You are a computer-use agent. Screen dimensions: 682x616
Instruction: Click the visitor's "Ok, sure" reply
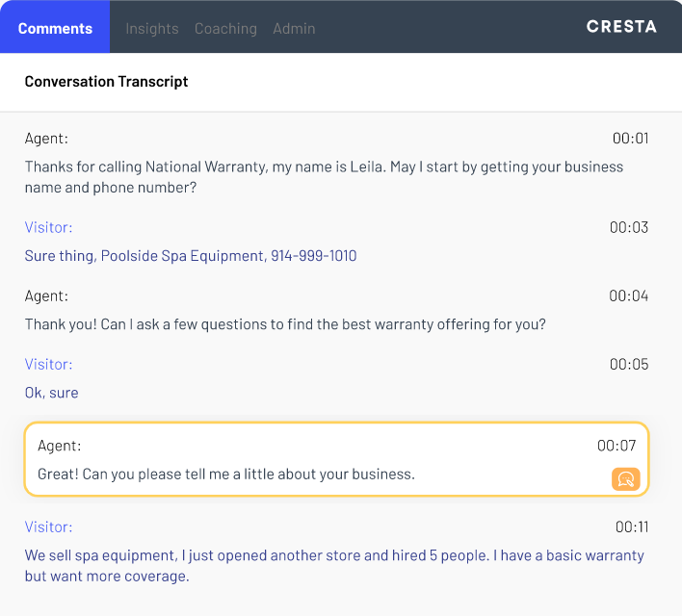[x=52, y=393]
